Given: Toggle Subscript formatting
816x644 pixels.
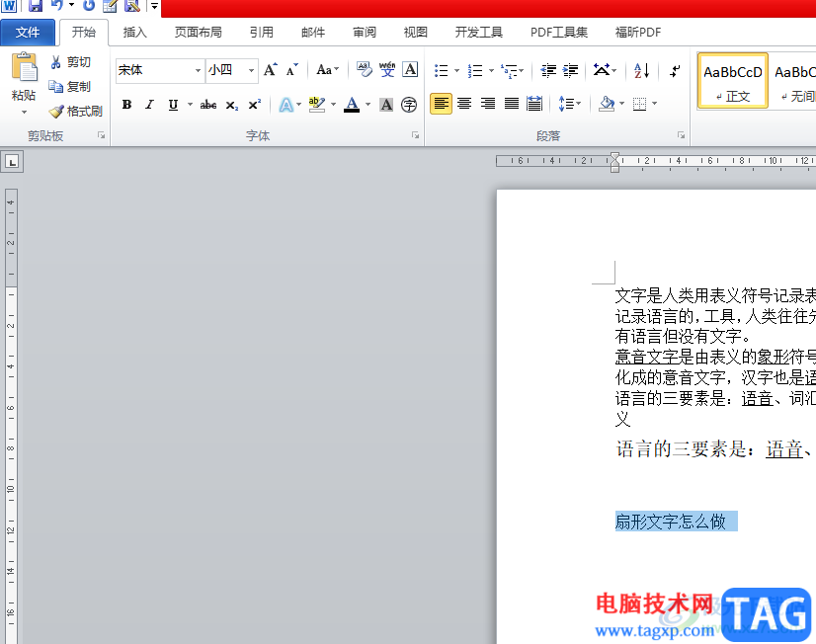Looking at the screenshot, I should pos(231,105).
